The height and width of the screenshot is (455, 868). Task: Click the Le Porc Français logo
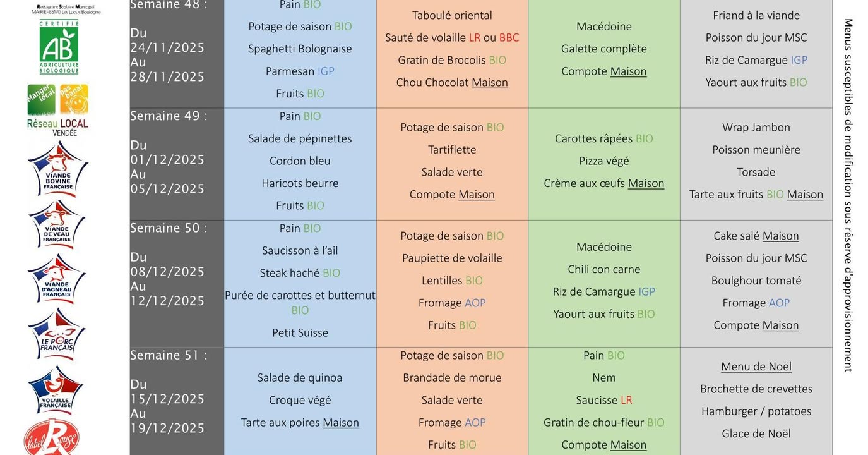(57, 334)
